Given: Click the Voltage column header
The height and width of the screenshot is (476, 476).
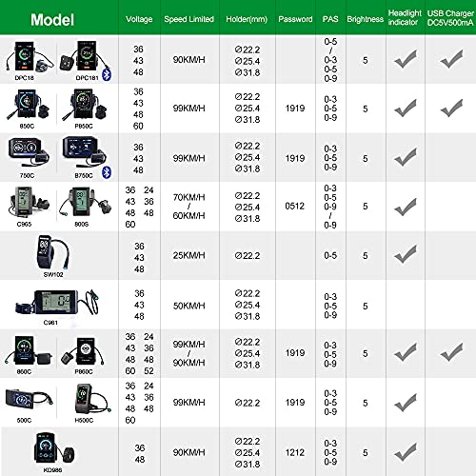Looking at the screenshot, I should (139, 19).
